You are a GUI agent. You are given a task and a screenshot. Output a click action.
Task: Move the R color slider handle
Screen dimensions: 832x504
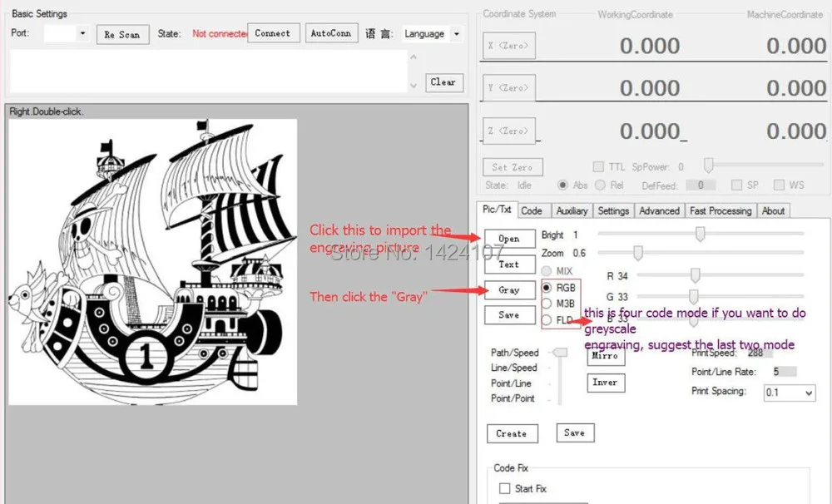point(695,274)
